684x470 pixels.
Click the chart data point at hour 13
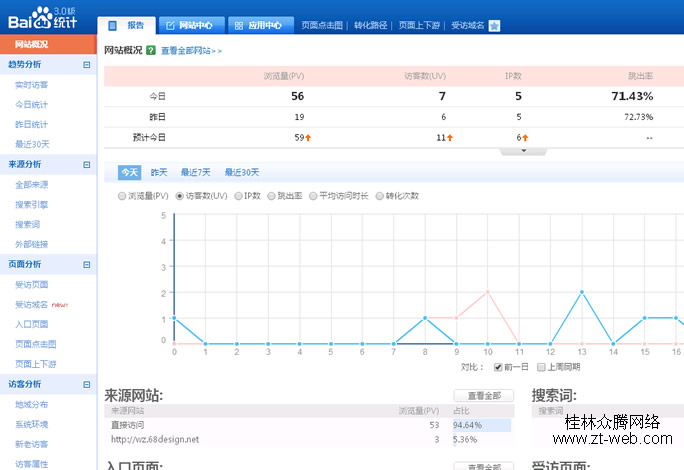pyautogui.click(x=581, y=292)
